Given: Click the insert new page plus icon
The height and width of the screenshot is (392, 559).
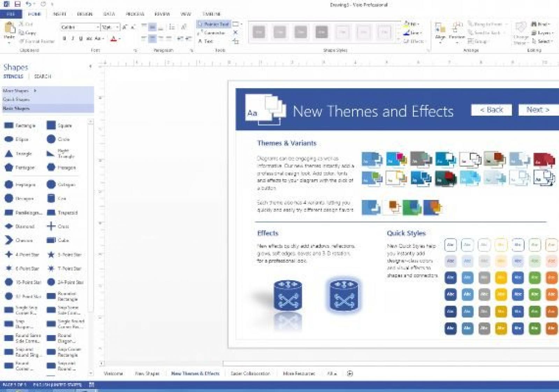Looking at the screenshot, I should point(350,373).
